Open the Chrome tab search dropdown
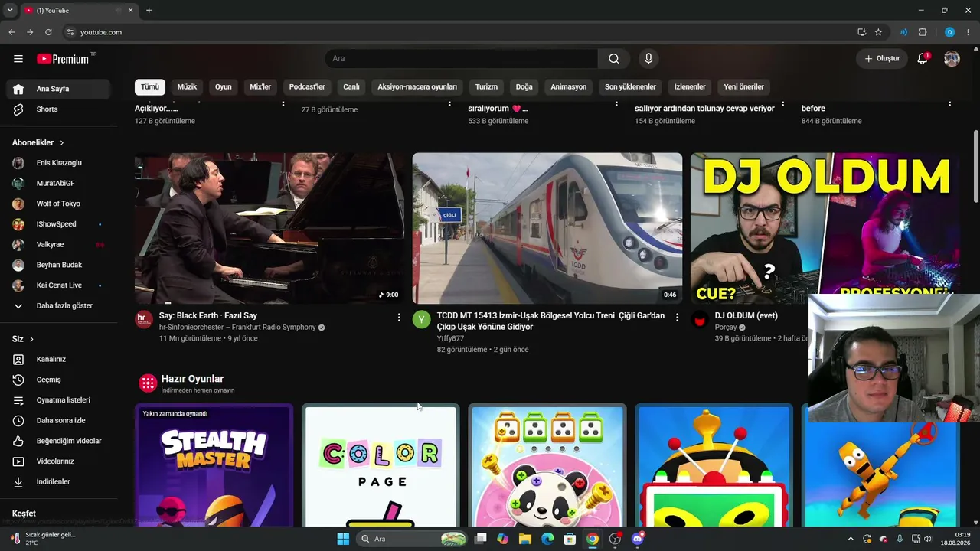The height and width of the screenshot is (551, 980). [x=10, y=11]
